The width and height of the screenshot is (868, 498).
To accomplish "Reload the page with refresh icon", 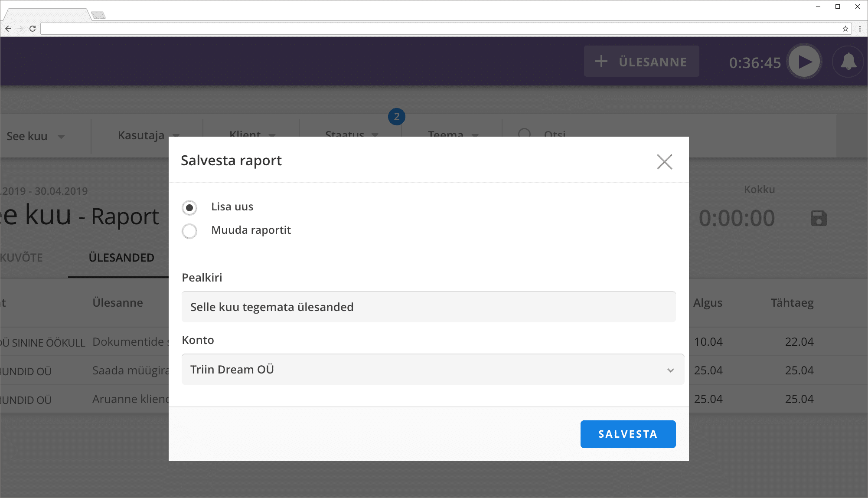I will click(33, 29).
